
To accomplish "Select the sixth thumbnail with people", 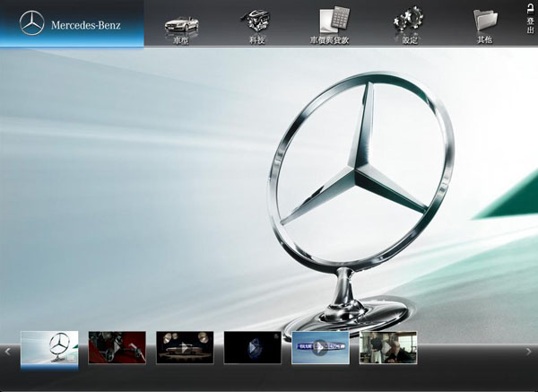I will (x=388, y=347).
